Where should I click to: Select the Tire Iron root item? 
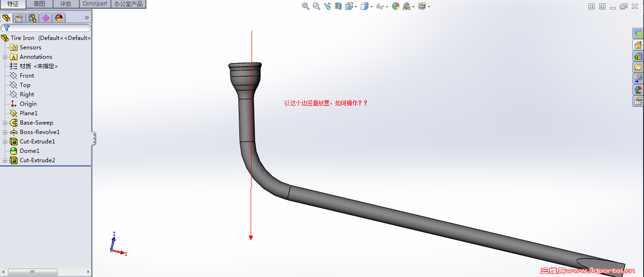pos(46,38)
